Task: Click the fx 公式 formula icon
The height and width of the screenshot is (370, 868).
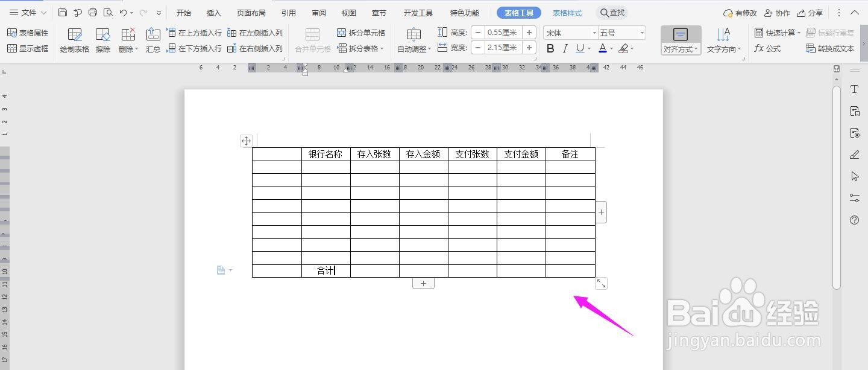Action: click(767, 49)
